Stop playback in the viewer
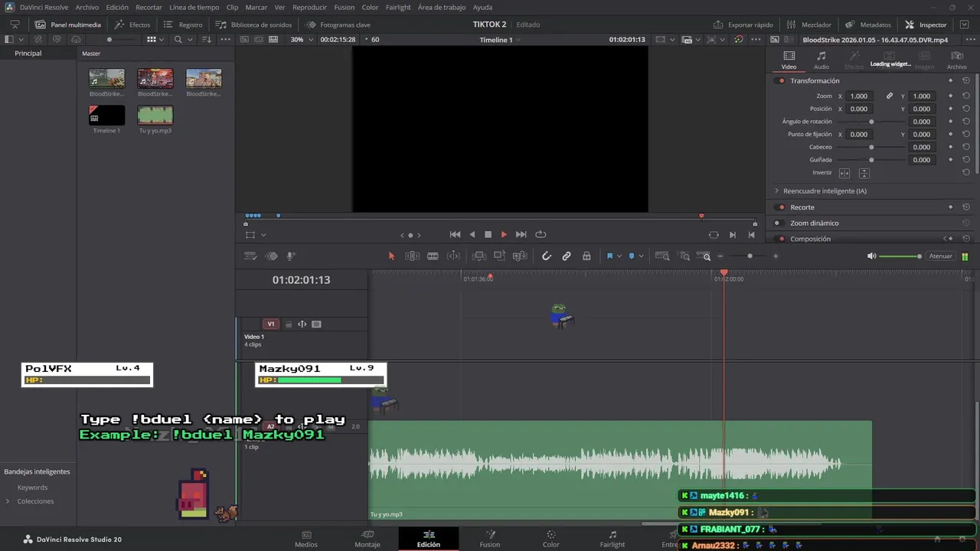 [x=488, y=235]
